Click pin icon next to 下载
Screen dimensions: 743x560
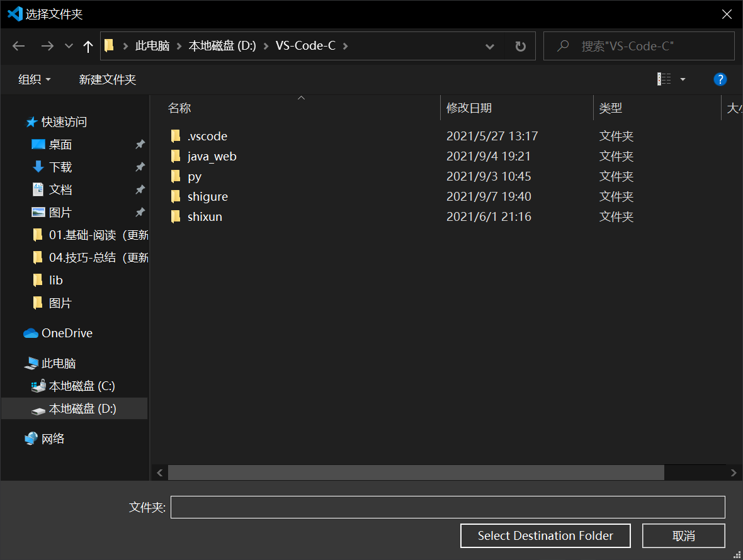tap(140, 167)
